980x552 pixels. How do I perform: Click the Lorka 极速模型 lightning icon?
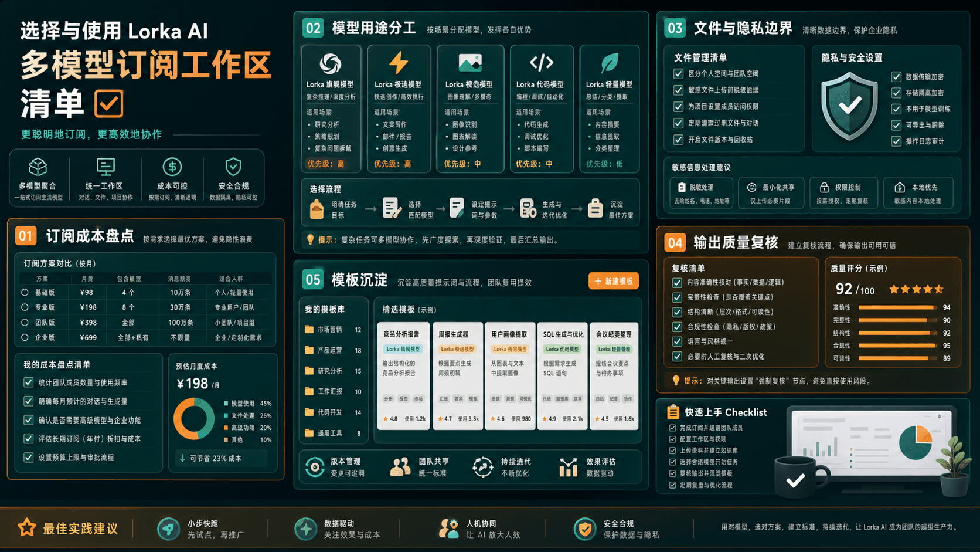(x=399, y=63)
